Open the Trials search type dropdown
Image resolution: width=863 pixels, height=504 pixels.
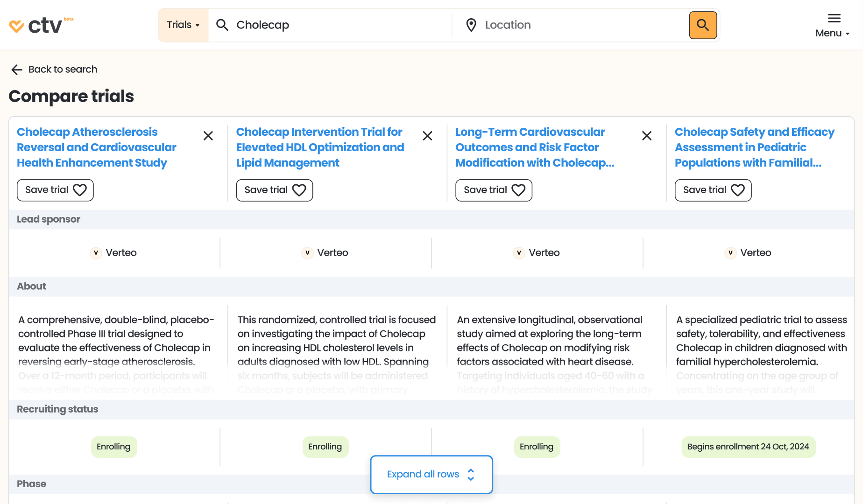point(183,25)
